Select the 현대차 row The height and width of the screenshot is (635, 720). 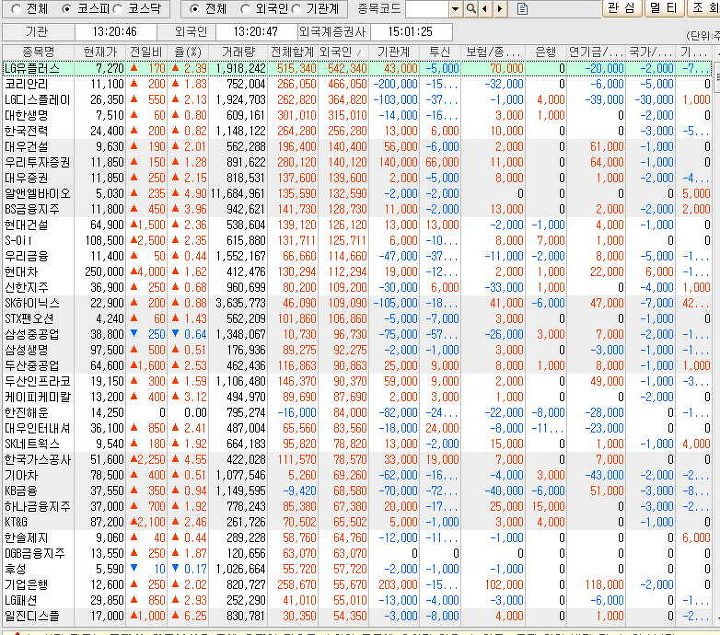[357, 271]
